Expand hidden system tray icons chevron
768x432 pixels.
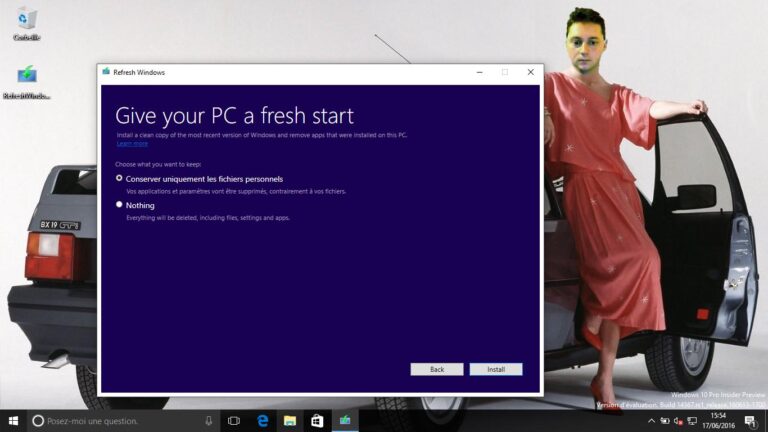coord(651,421)
